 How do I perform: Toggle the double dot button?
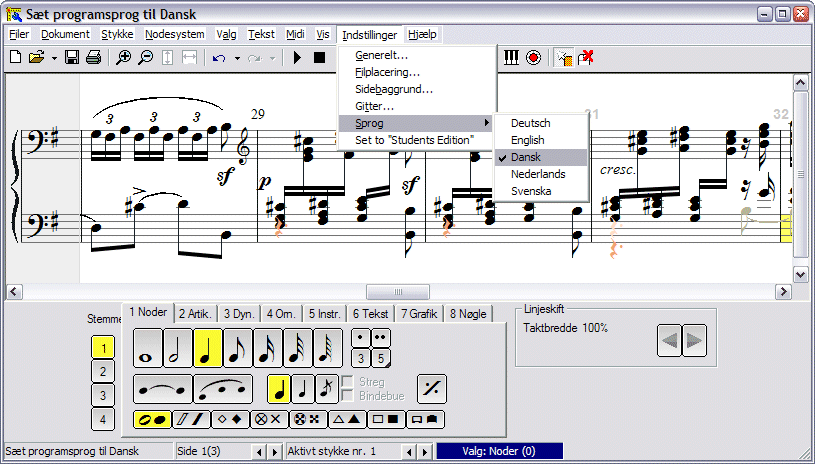(x=380, y=338)
